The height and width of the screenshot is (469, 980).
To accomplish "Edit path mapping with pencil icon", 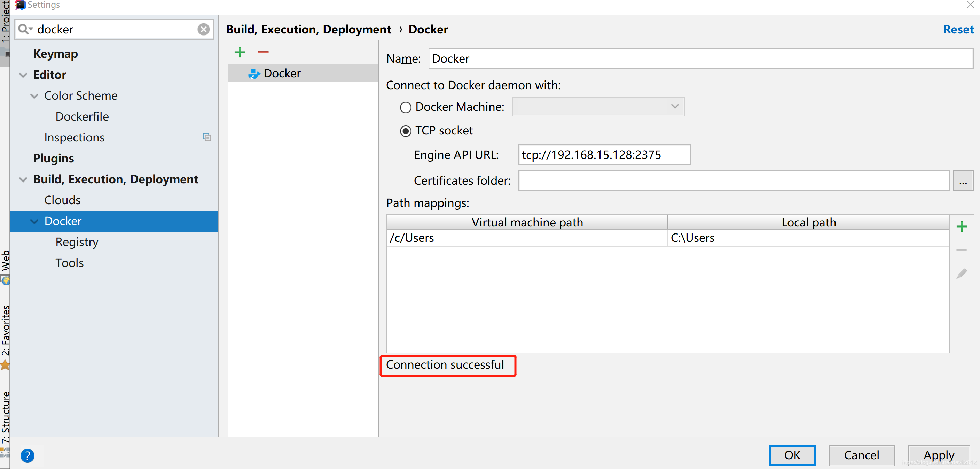I will point(961,274).
